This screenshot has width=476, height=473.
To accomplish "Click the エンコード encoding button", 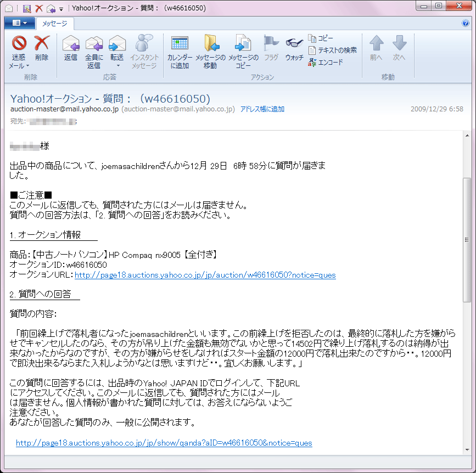I will (326, 62).
